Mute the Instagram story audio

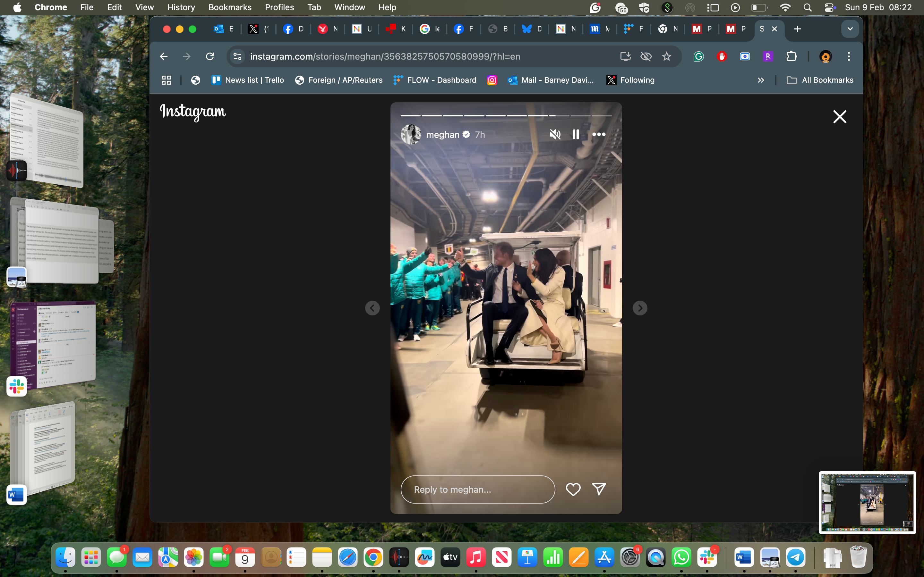[x=555, y=134]
